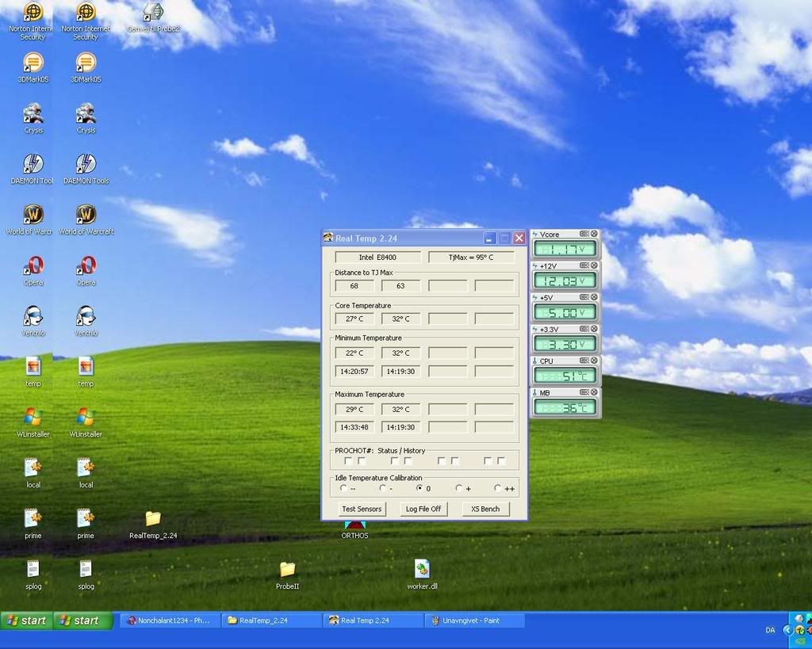
Task: Select the worker.dll file icon
Action: pyautogui.click(x=422, y=575)
